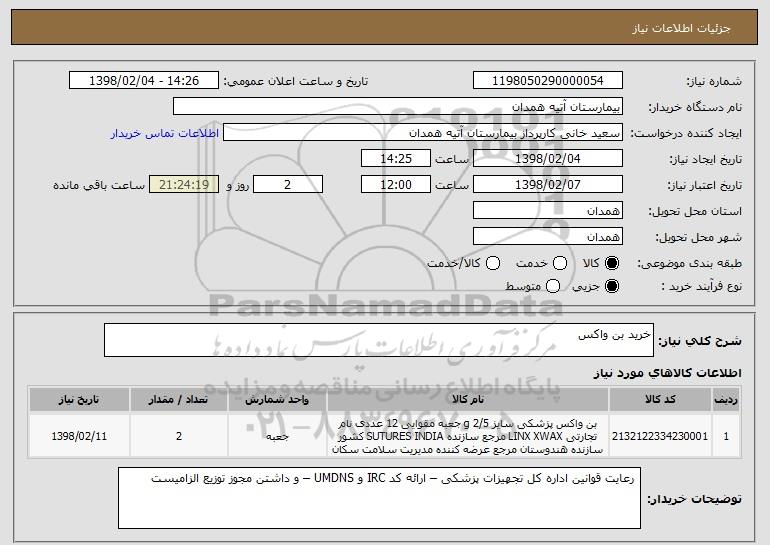Click the quantity cell 2 in the goods table

click(x=179, y=436)
